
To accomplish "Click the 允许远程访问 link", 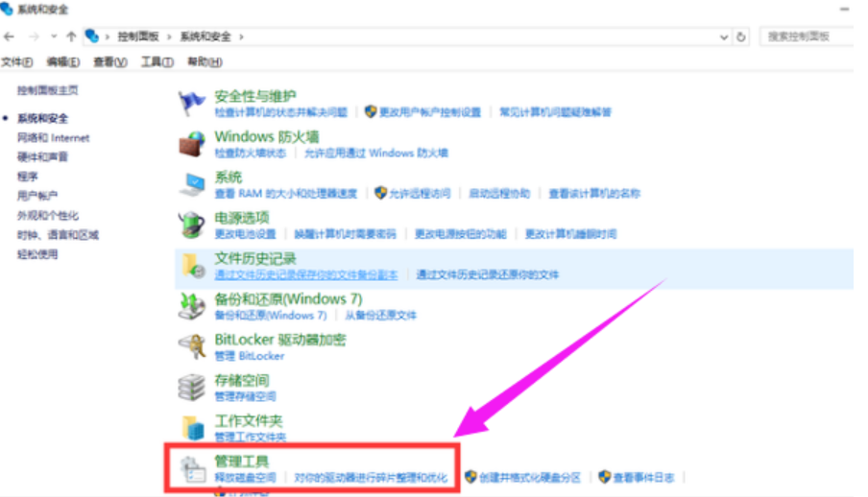I will click(419, 193).
